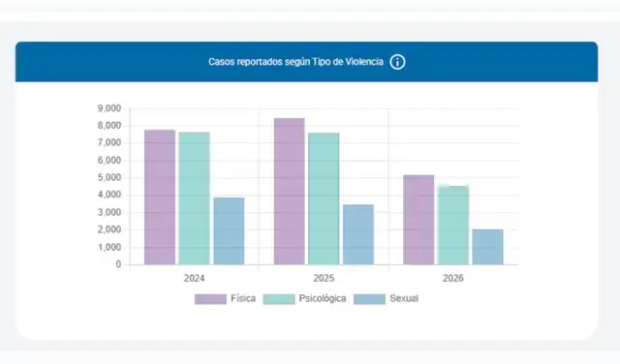This screenshot has width=620, height=364.
Task: Select the 2025 Sexual bar
Action: 358,235
